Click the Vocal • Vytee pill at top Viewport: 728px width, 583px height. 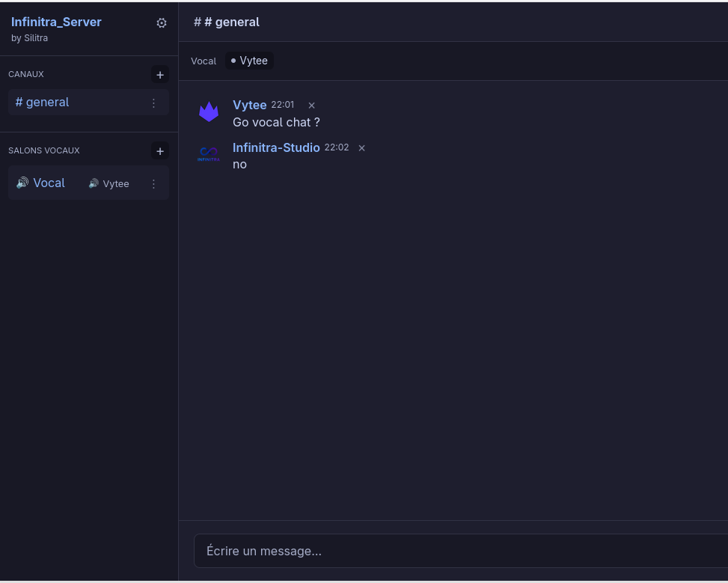(248, 61)
